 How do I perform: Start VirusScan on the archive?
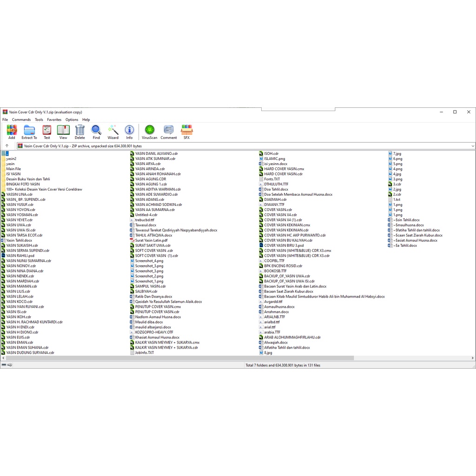[x=149, y=132]
